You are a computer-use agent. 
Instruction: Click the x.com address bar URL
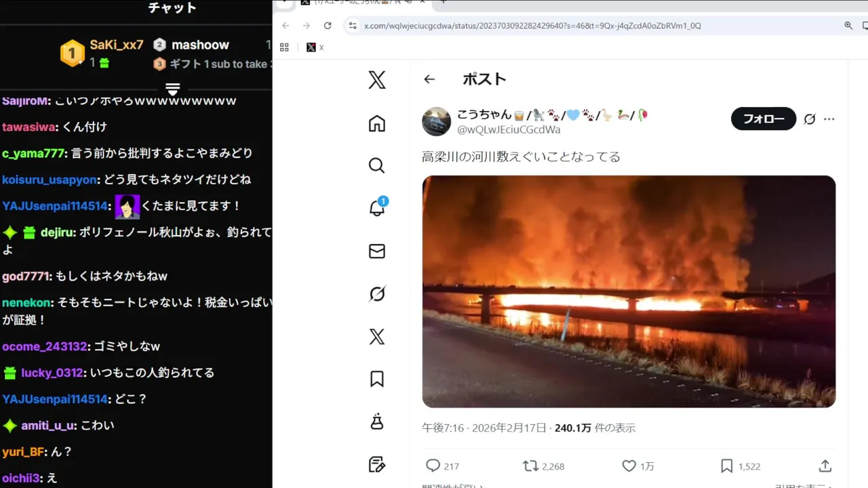point(532,26)
